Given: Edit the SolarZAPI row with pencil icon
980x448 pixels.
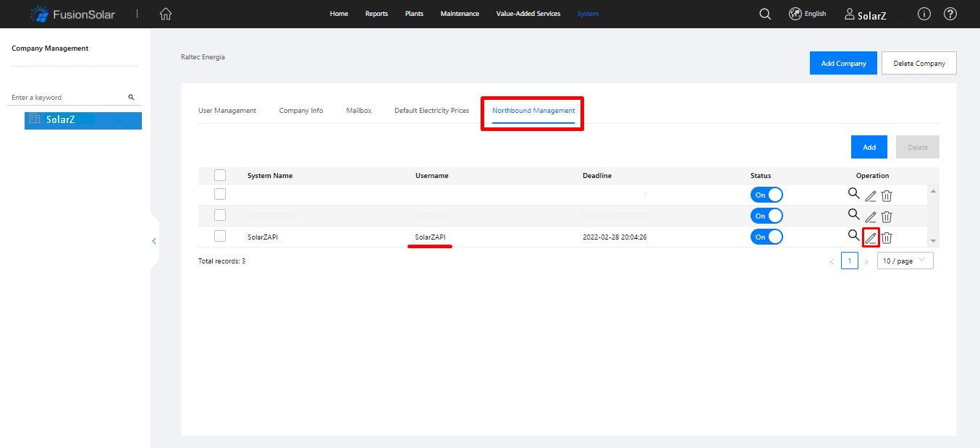Looking at the screenshot, I should point(871,237).
